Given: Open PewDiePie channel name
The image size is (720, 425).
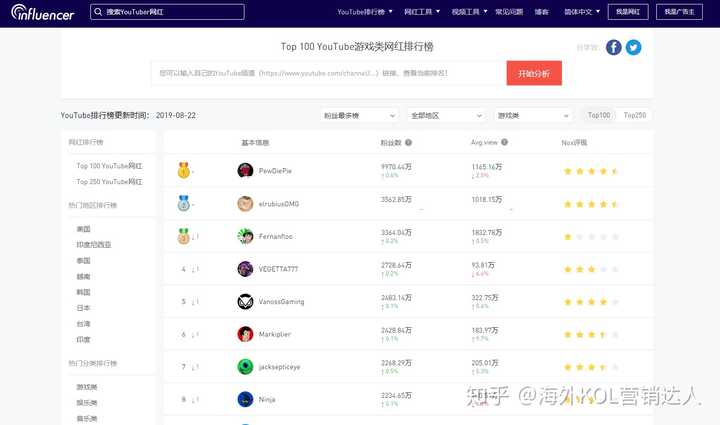Looking at the screenshot, I should tap(275, 171).
